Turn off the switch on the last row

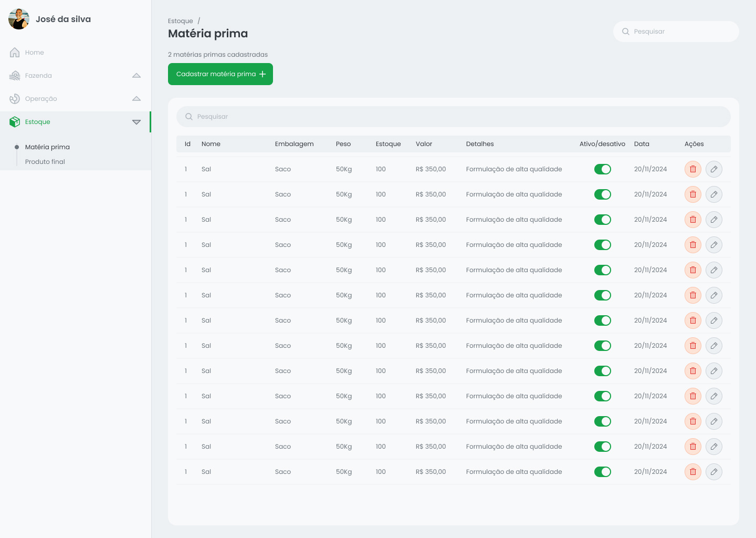[x=603, y=471]
